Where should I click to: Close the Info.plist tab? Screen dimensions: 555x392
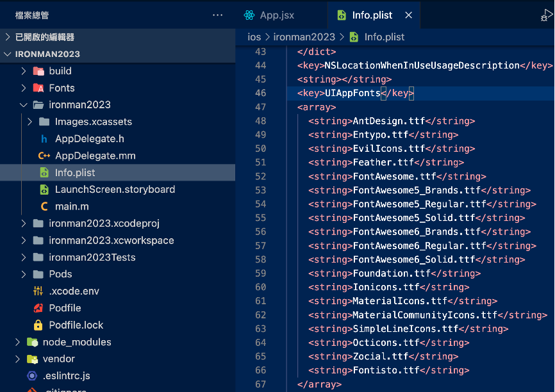point(408,15)
